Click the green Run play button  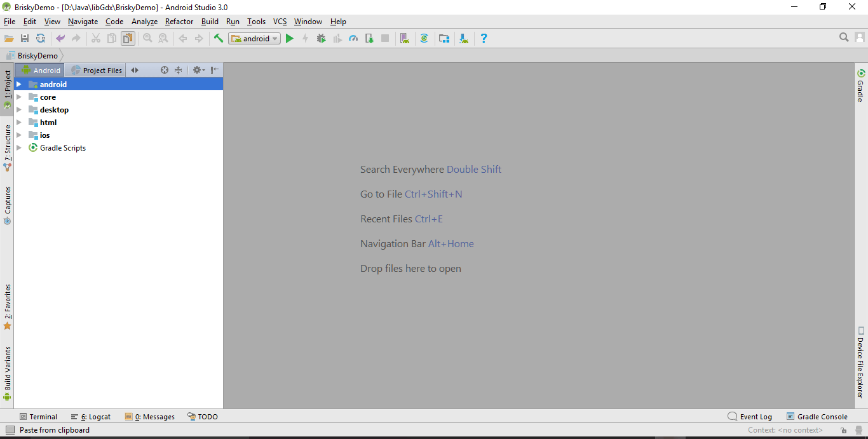(x=290, y=39)
